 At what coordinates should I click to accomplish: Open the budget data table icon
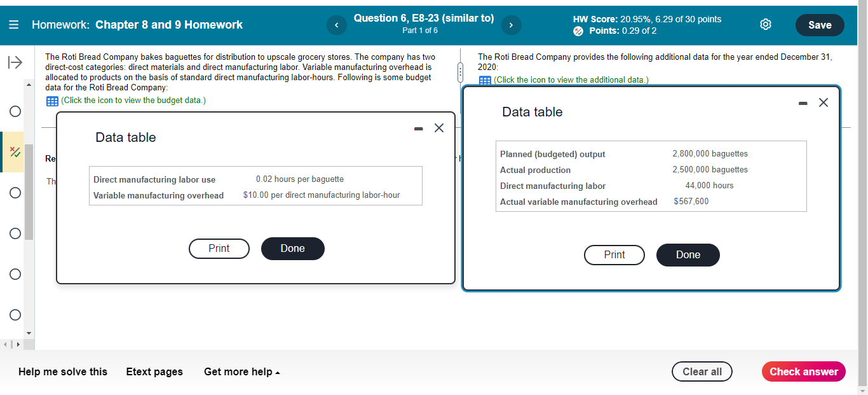tap(52, 100)
